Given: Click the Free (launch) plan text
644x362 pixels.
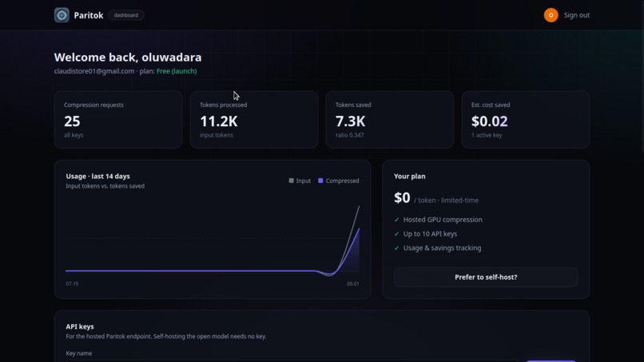Looking at the screenshot, I should 177,71.
